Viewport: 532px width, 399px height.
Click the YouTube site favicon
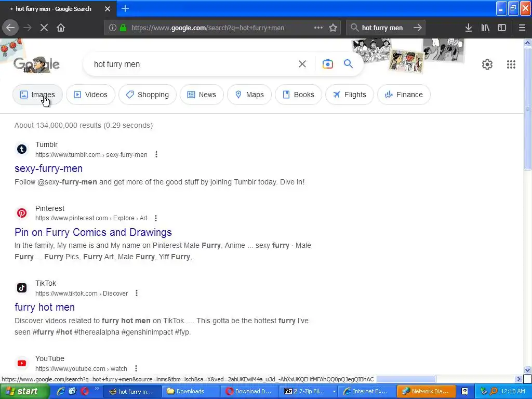click(x=22, y=363)
